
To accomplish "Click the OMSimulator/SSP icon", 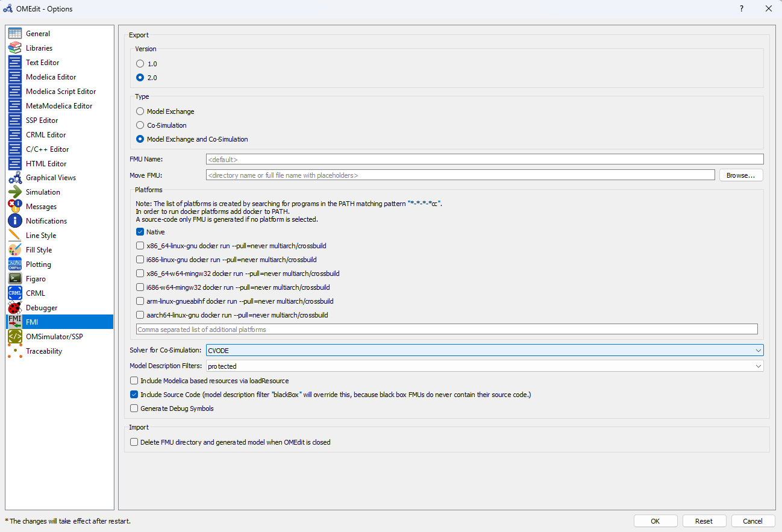I will pos(15,337).
